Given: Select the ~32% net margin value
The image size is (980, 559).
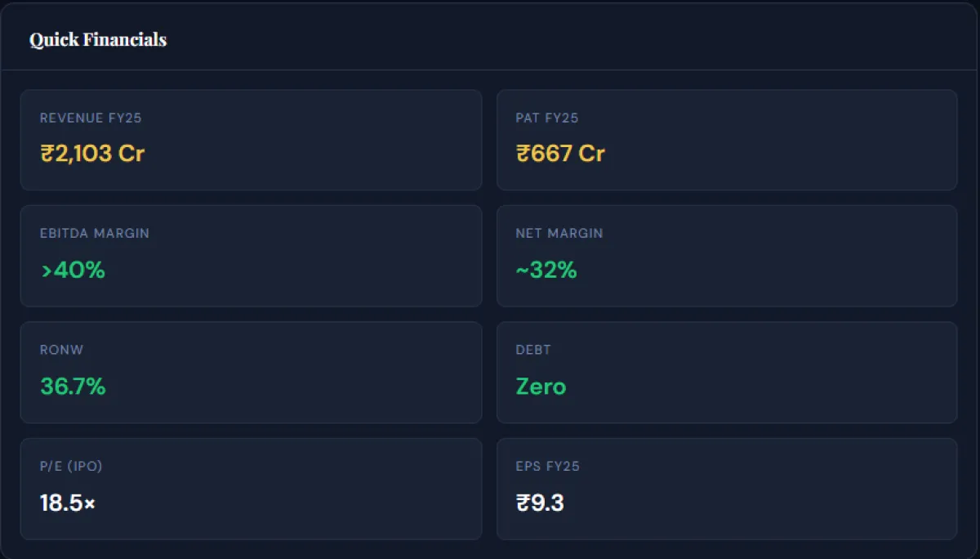Looking at the screenshot, I should pos(546,270).
